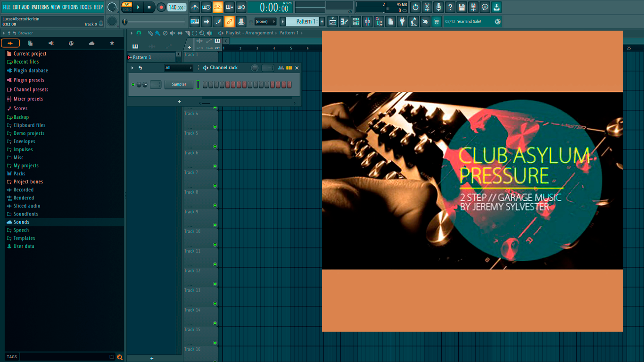Screen dimensions: 644x362
Task: Open the Sampler channel
Action: click(x=179, y=84)
